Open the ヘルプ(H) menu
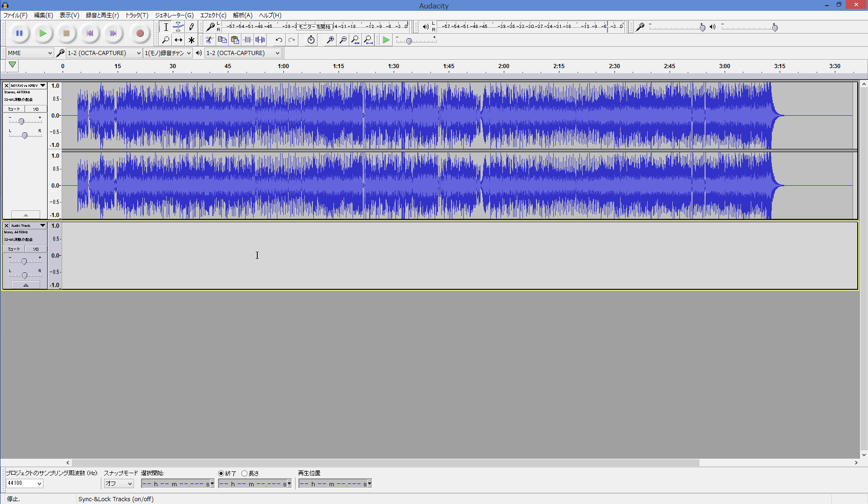868x504 pixels. pyautogui.click(x=270, y=15)
